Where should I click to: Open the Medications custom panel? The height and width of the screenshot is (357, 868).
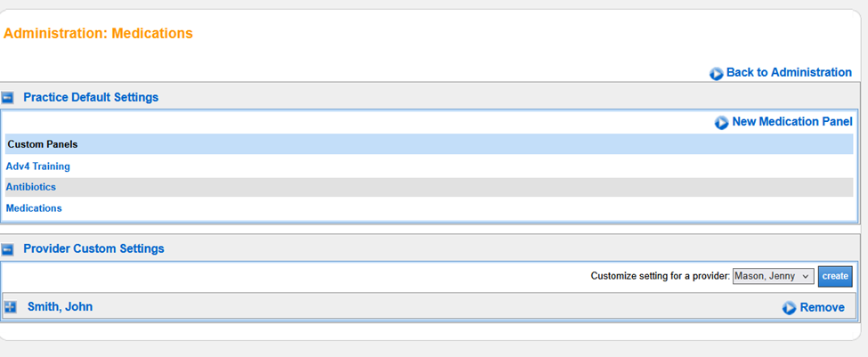(x=34, y=208)
